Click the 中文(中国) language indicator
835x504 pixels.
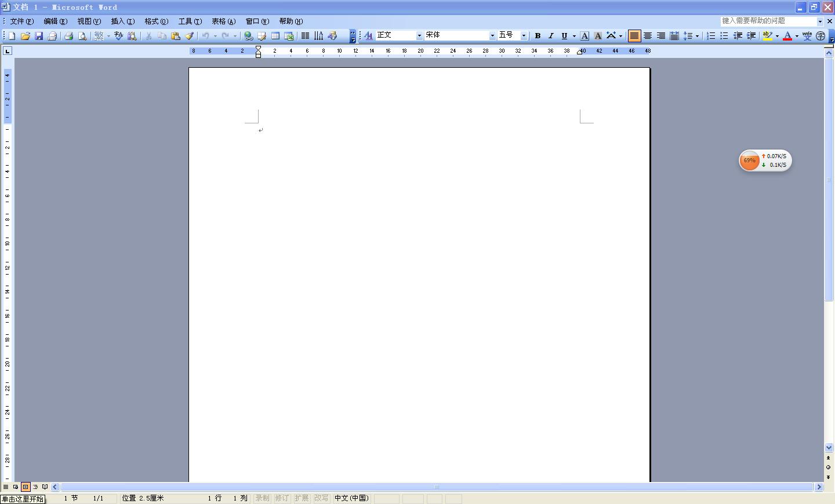coord(351,498)
